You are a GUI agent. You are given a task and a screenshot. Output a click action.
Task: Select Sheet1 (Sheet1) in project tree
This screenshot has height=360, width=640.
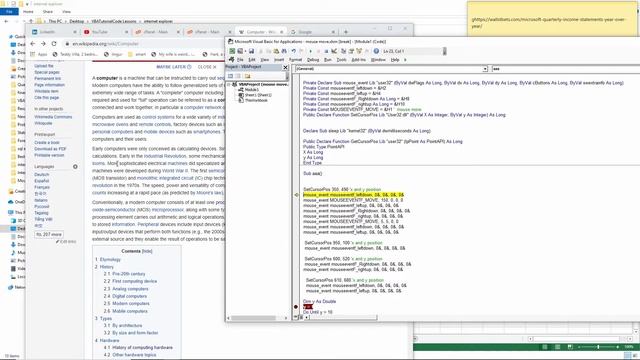258,95
